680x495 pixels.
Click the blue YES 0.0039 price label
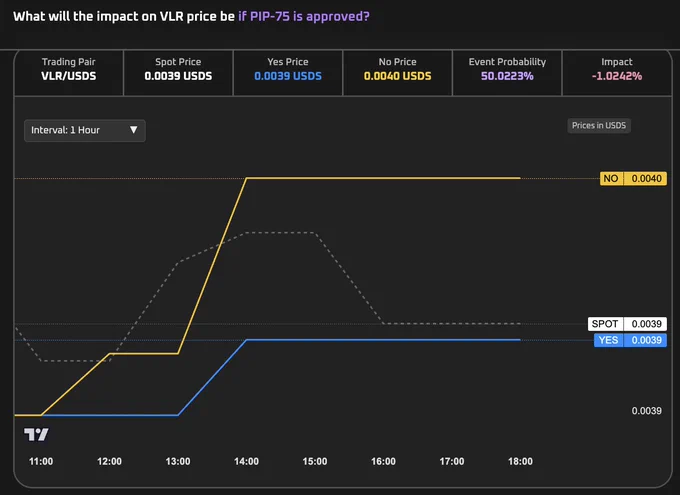tap(630, 340)
